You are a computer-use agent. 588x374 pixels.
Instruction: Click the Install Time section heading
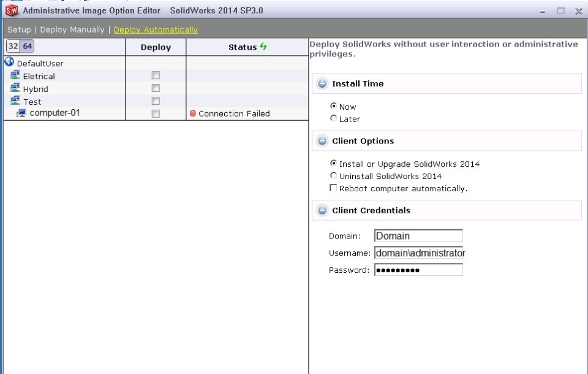(x=358, y=83)
